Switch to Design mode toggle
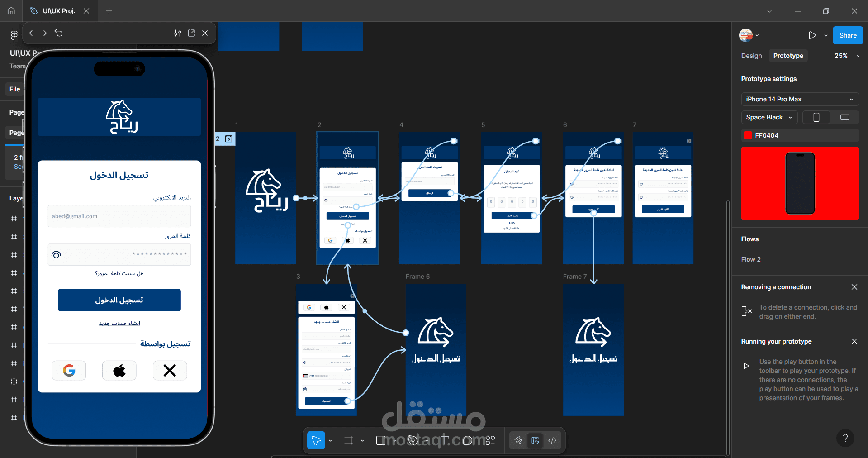 (x=535, y=440)
